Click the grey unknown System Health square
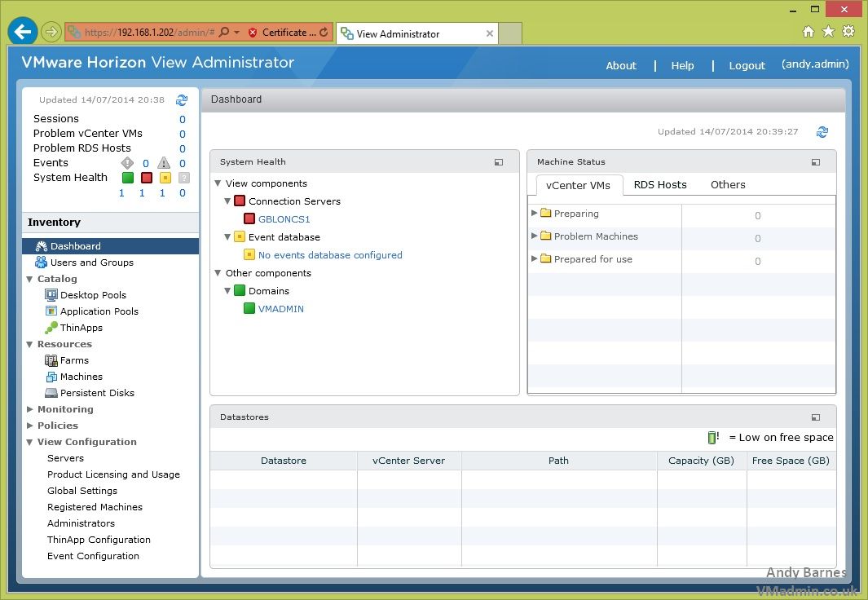Viewport: 868px width, 600px height. (183, 178)
